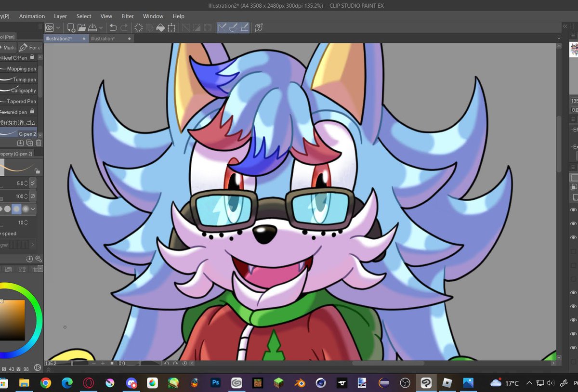This screenshot has width=578, height=392.
Task: Click the horizontal canvas scrollbar
Action: click(388, 364)
